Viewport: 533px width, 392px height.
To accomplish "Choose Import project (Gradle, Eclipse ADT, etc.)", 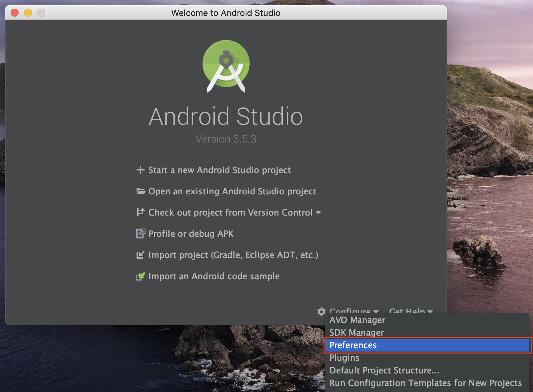I will [x=233, y=255].
